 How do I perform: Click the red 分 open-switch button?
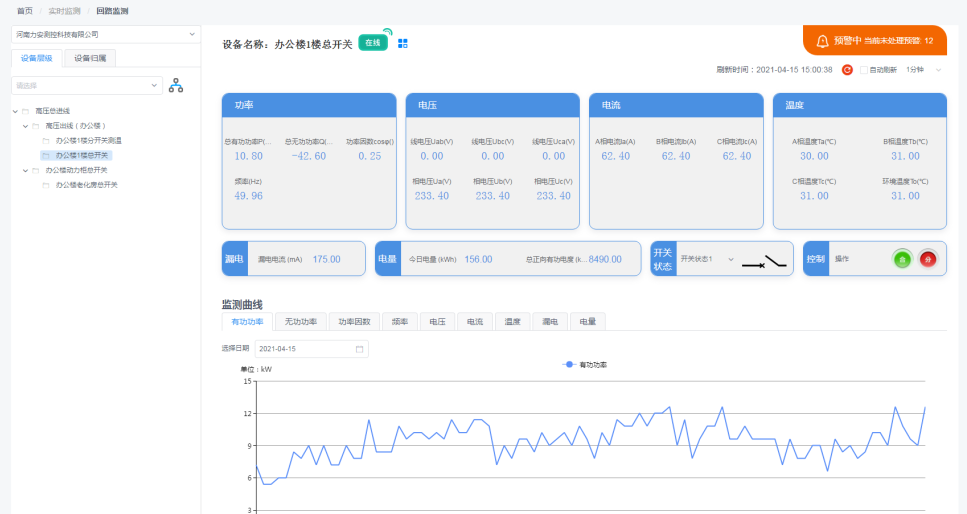928,259
